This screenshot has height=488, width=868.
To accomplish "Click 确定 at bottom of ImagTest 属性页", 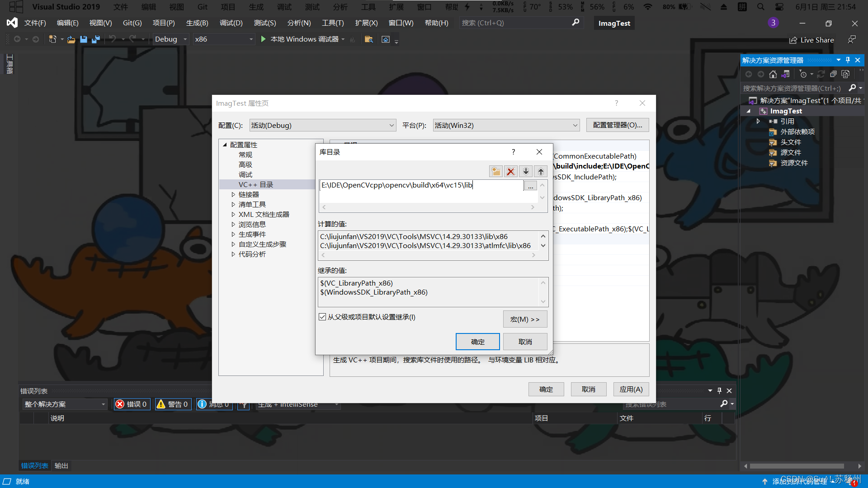I will click(x=546, y=389).
